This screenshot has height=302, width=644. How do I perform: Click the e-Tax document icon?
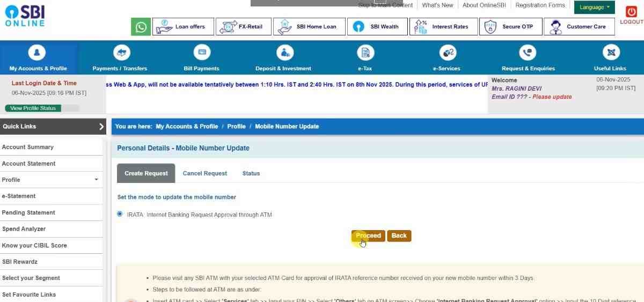(x=365, y=53)
